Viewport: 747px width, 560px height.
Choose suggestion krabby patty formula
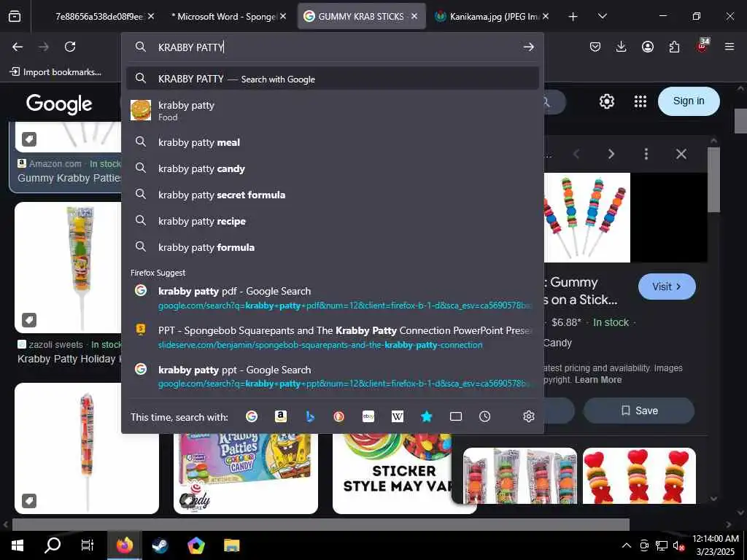(x=333, y=246)
